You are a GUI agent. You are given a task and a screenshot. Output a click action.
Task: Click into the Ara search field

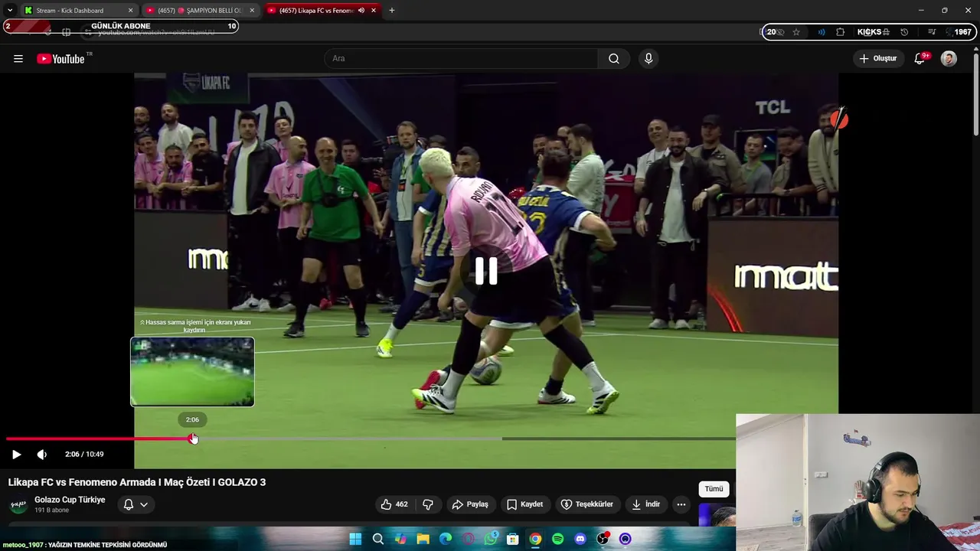[461, 58]
